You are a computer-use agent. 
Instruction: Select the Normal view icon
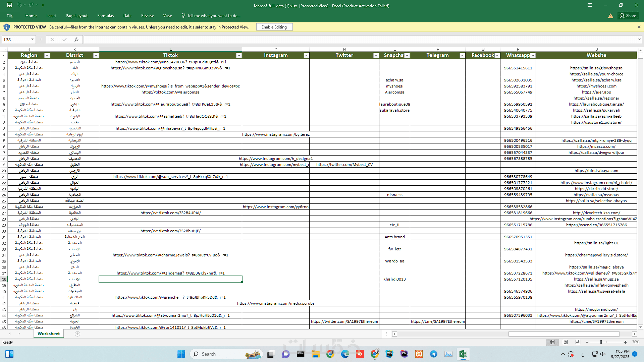tap(552, 342)
